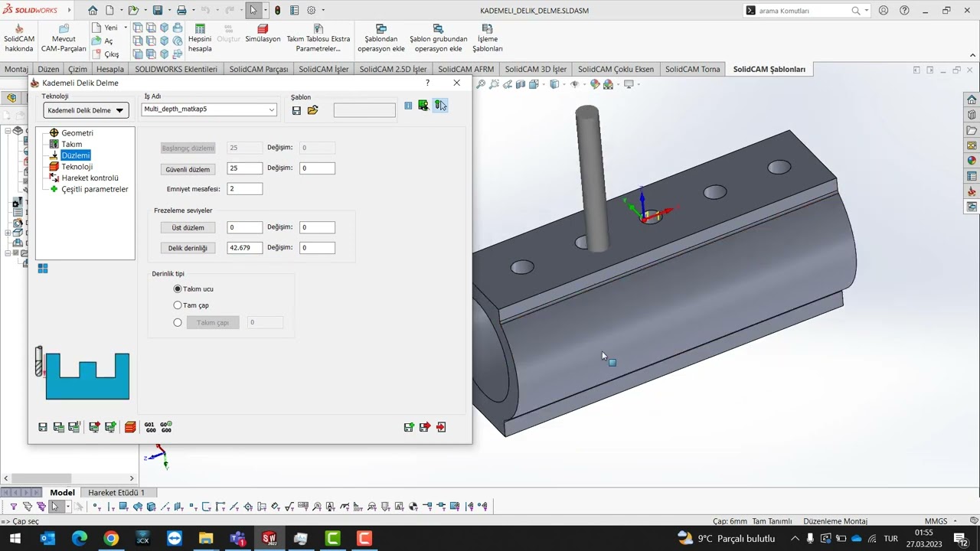The width and height of the screenshot is (980, 551).
Task: Click the red Simulate cube icon in the dialog footer
Action: [130, 427]
